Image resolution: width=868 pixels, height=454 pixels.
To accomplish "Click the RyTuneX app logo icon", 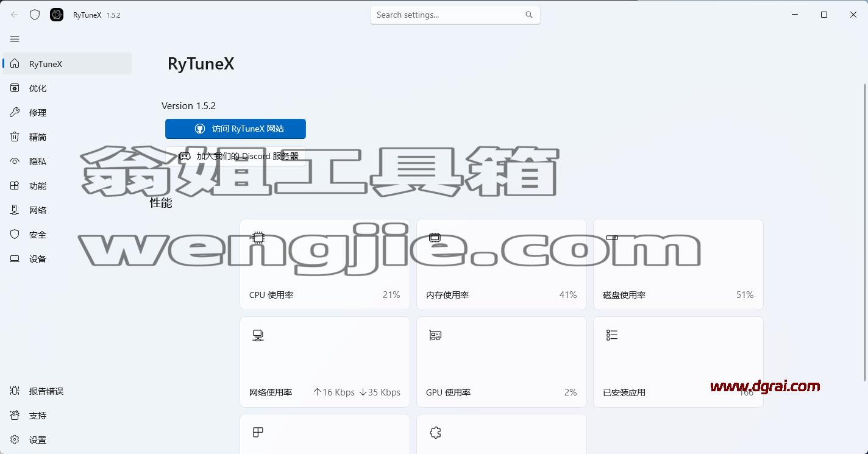I will tap(57, 15).
